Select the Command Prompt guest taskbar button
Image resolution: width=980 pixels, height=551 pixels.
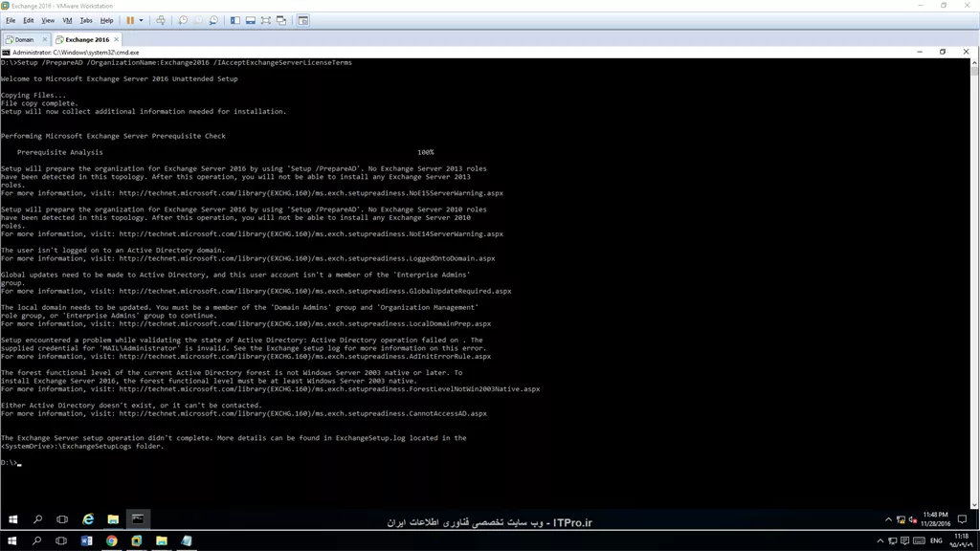pyautogui.click(x=138, y=519)
